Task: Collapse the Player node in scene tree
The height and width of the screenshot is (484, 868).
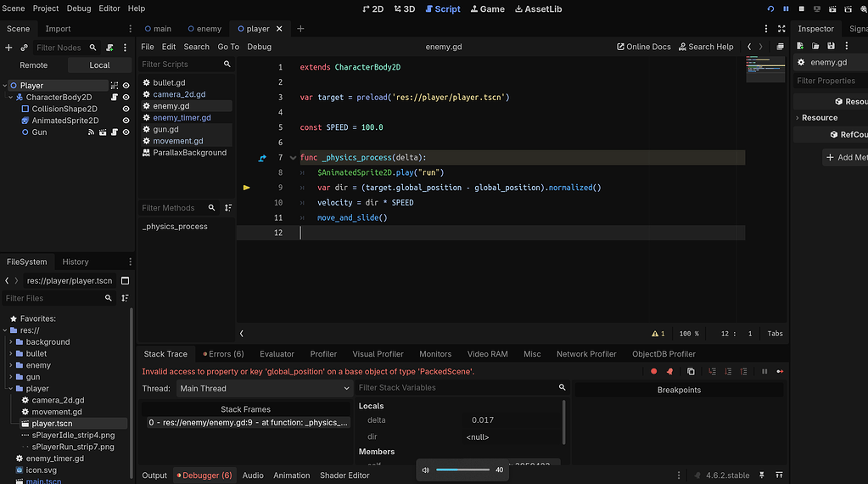Action: point(5,85)
